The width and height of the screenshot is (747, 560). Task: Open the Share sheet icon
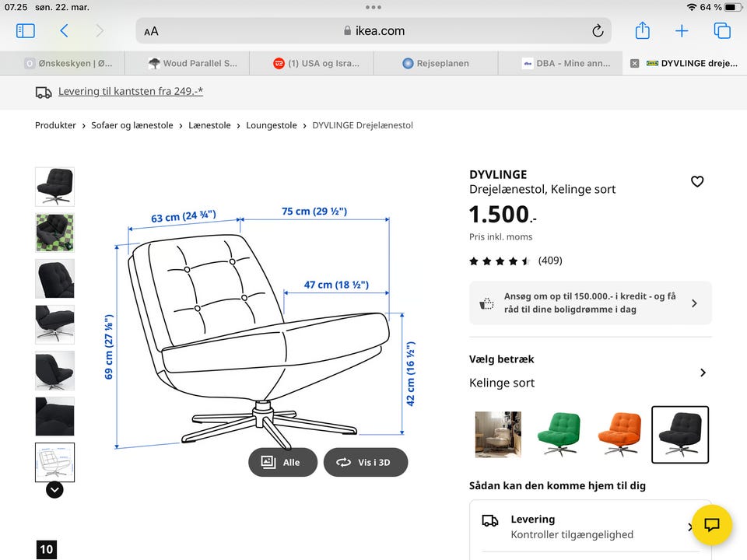(x=642, y=31)
